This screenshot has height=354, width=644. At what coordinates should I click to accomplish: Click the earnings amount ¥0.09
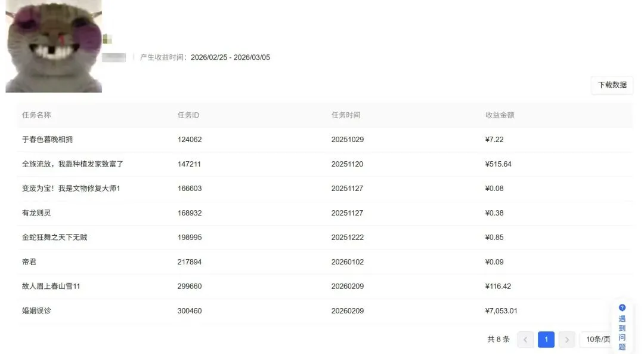(494, 262)
